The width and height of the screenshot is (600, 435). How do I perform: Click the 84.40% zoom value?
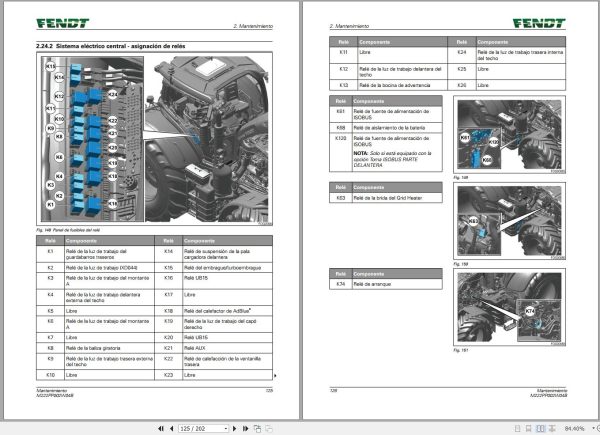[574, 428]
